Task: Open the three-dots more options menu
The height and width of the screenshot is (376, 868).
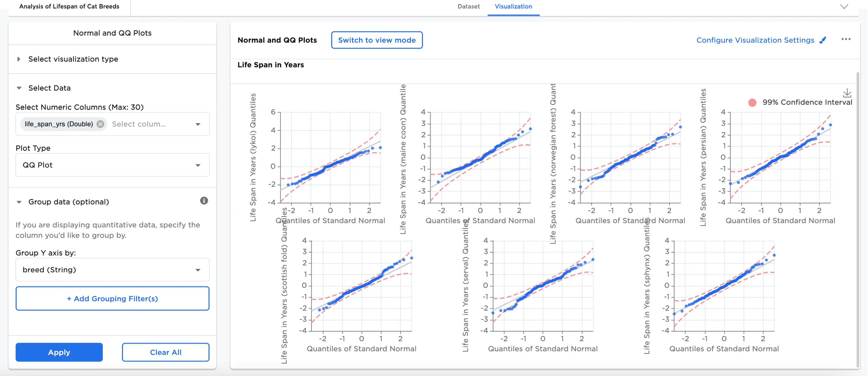Action: [x=846, y=39]
